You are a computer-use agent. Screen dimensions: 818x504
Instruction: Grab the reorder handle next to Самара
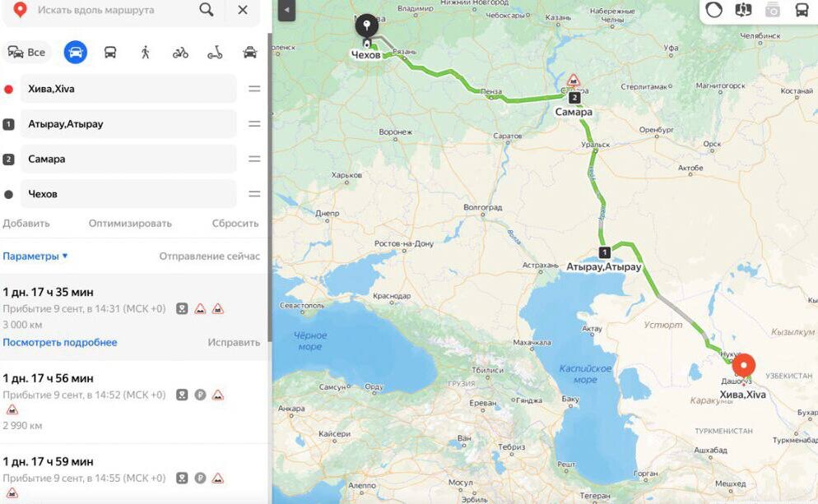[254, 159]
